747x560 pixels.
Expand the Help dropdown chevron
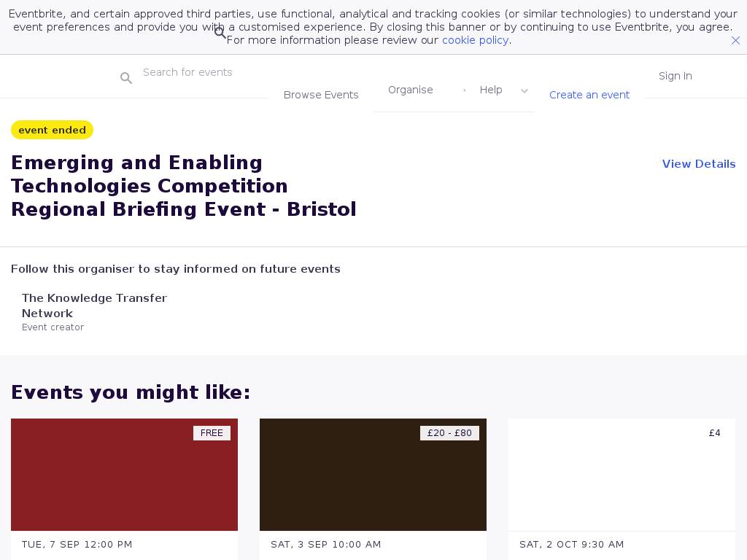click(524, 91)
